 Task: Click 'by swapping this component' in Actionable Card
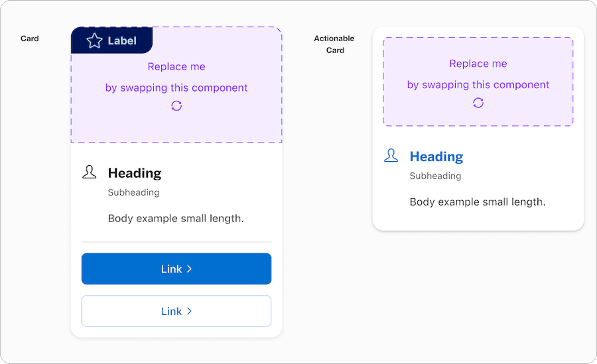[x=478, y=85]
